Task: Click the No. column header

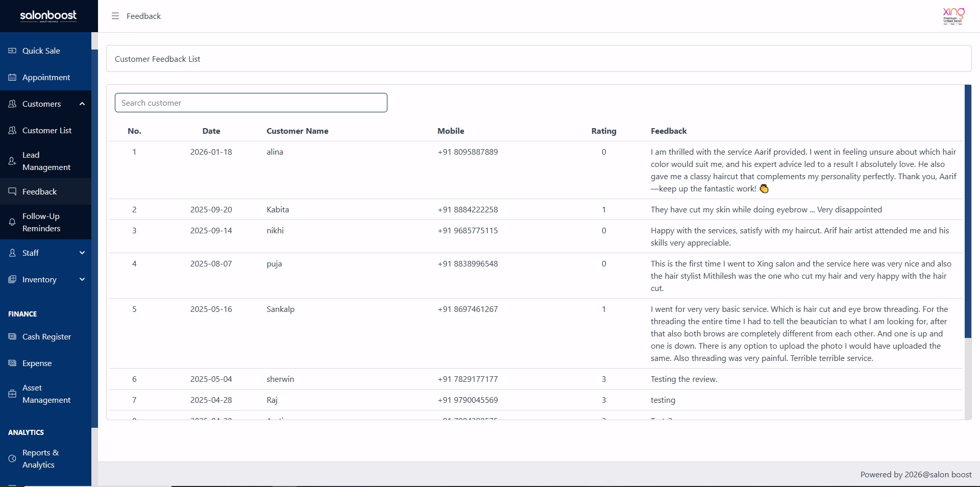Action: [134, 131]
